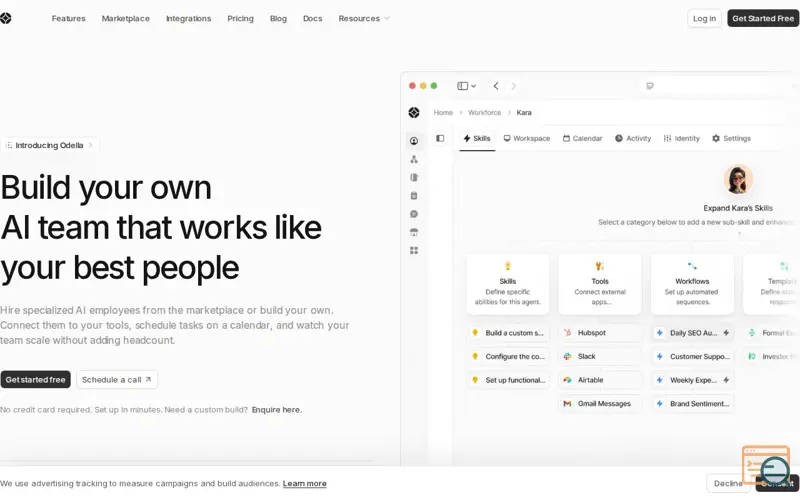Open Set up functional... skill item
Viewport: 800px width, 500px height.
pos(508,380)
